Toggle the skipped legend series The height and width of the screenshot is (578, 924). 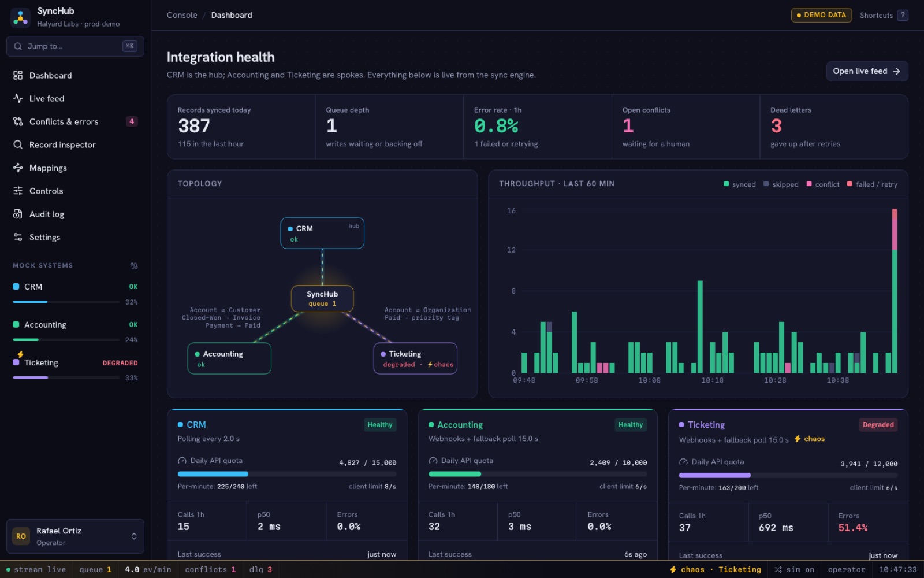pyautogui.click(x=781, y=184)
